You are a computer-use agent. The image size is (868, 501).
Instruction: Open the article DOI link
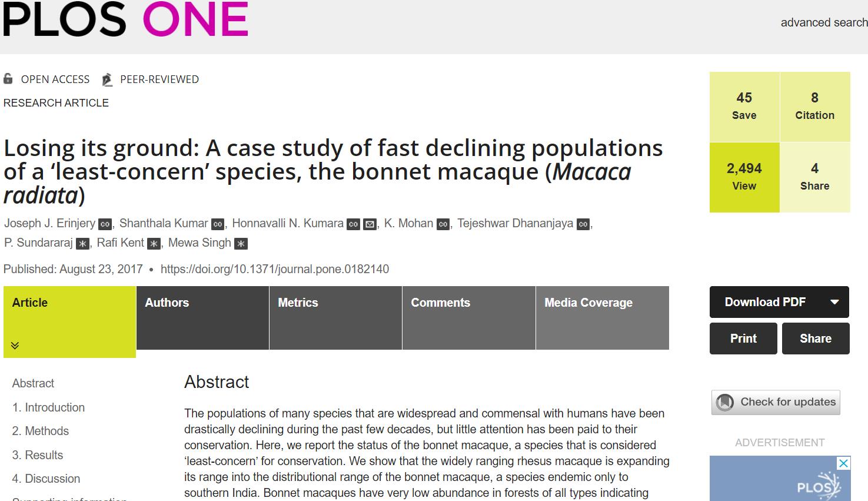[275, 269]
